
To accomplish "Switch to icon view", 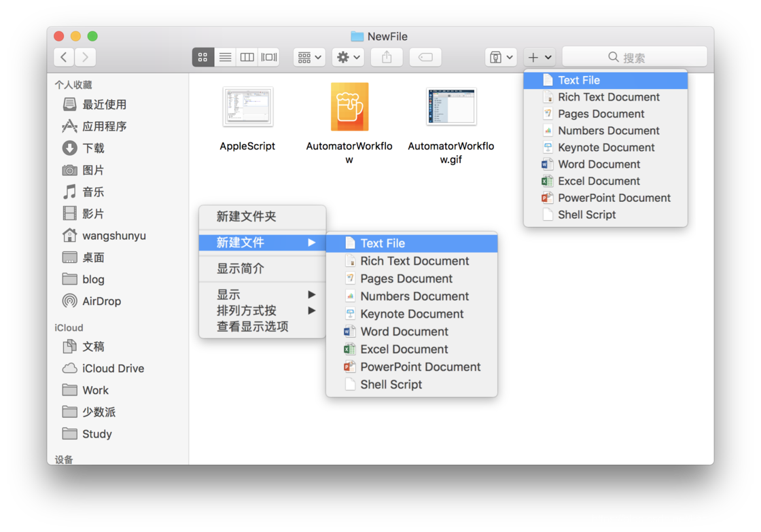I will click(203, 57).
